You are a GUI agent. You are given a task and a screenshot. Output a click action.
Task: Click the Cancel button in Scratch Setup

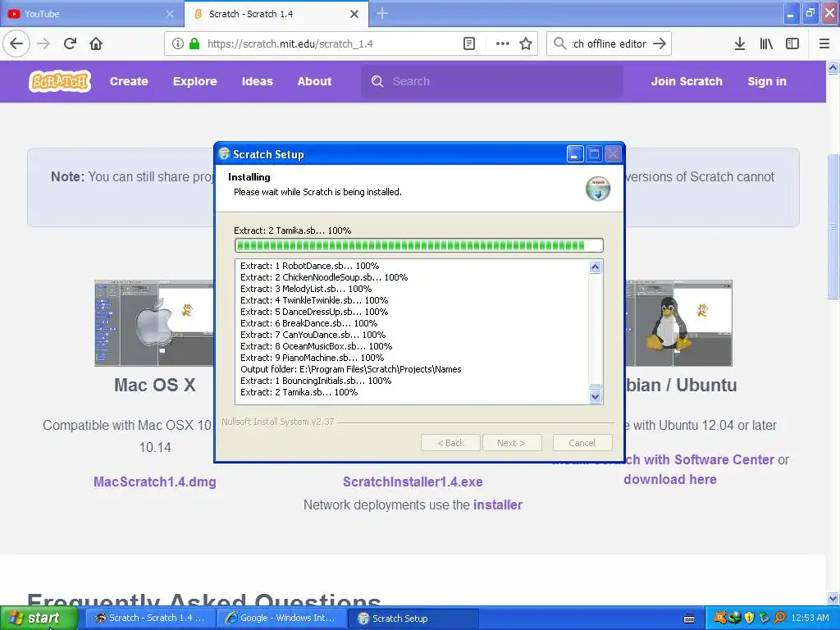tap(582, 443)
